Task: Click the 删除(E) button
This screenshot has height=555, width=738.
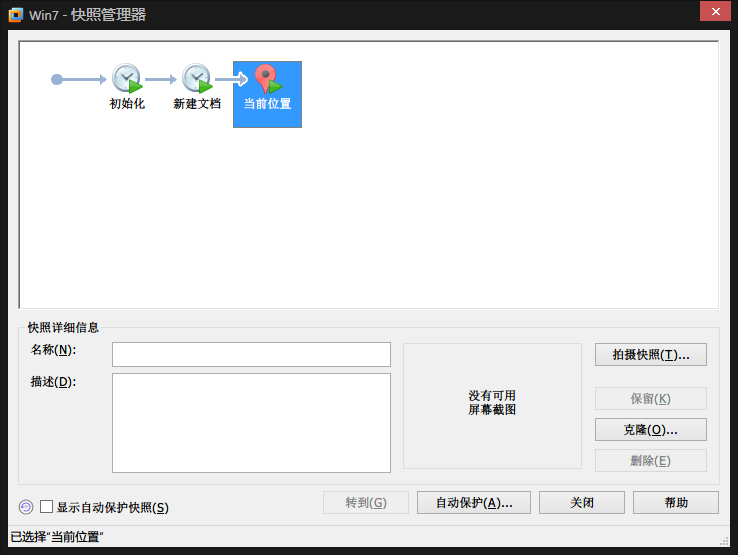Action: point(650,460)
